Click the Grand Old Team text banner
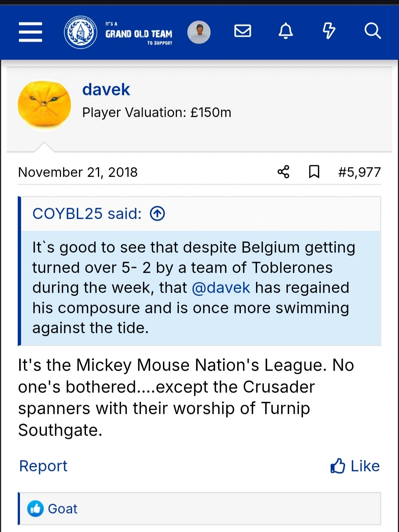The width and height of the screenshot is (399, 532). tap(139, 34)
